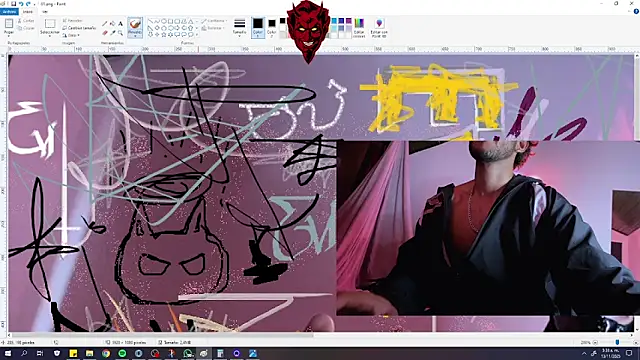The height and width of the screenshot is (360, 640).
Task: Open WhatsApp from the taskbar
Action: tap(188, 353)
